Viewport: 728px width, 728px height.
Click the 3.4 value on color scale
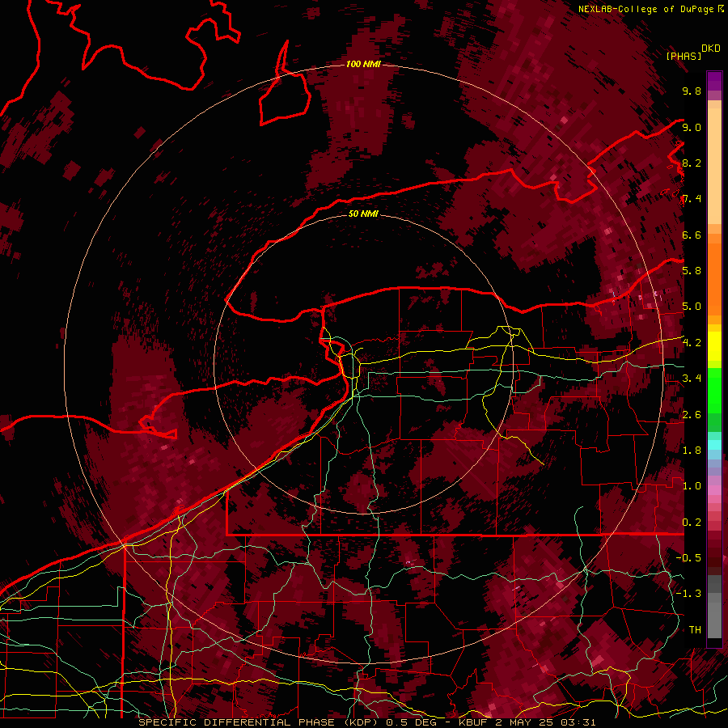(692, 379)
